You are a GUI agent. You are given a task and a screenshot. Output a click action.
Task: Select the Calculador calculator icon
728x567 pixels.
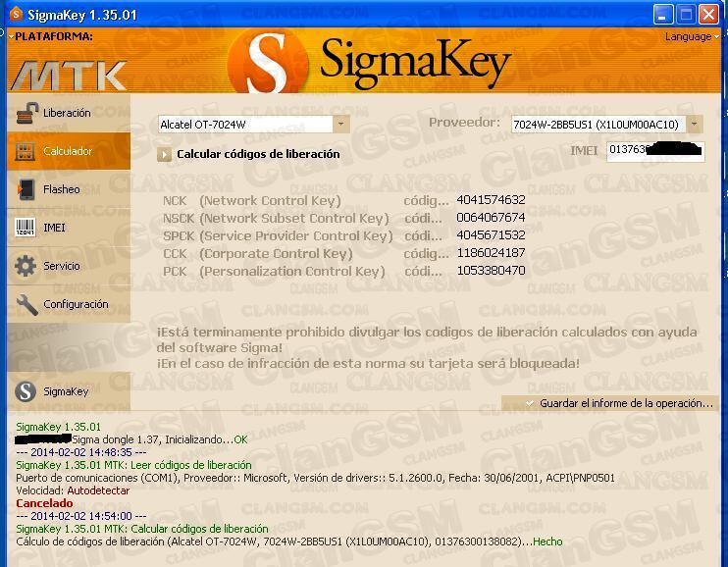point(26,151)
